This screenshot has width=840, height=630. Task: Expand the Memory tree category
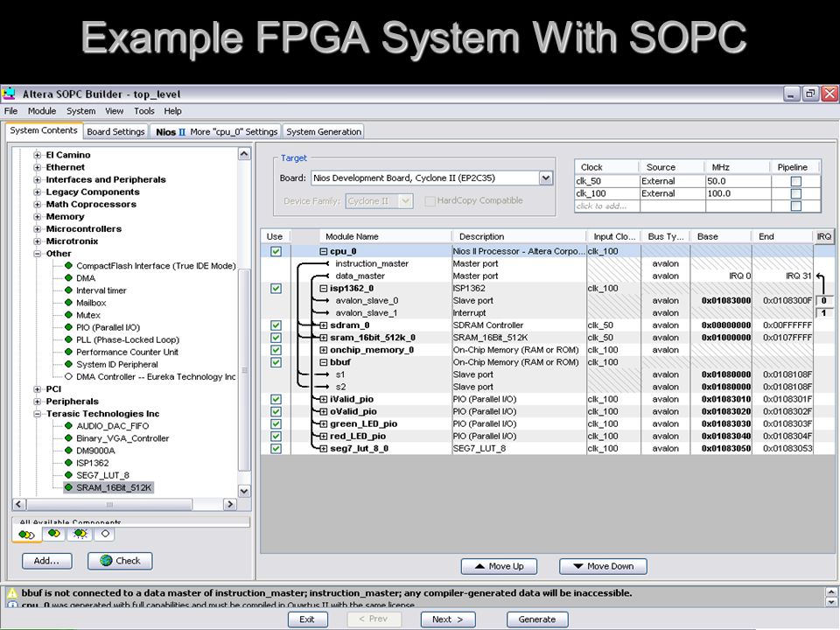[38, 216]
